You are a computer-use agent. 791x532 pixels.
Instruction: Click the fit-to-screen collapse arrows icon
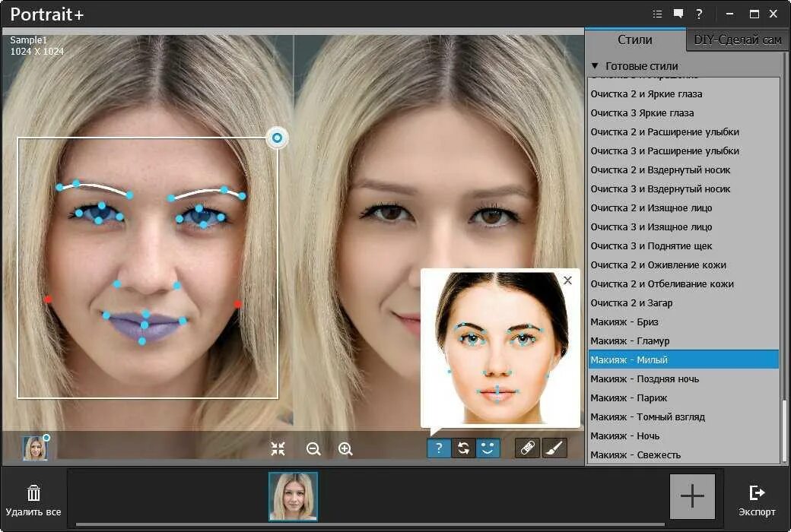278,448
